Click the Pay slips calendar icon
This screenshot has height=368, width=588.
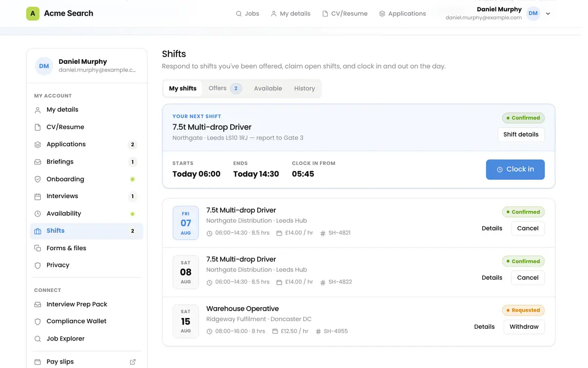(x=38, y=362)
